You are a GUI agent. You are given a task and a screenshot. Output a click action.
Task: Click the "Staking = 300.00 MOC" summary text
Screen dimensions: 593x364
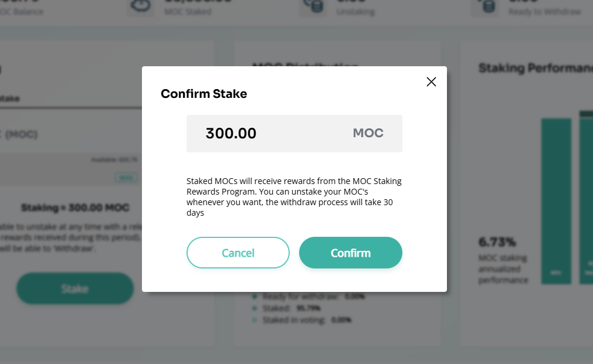75,207
